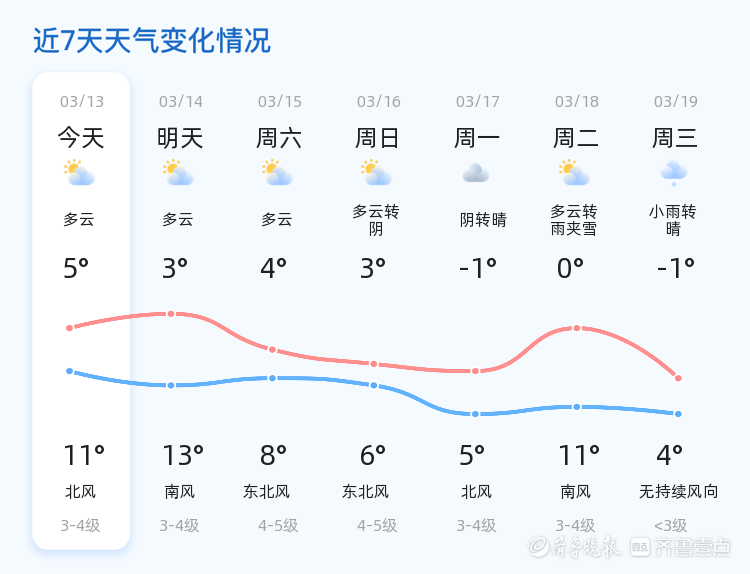Viewport: 750px width, 574px height.
Task: Click the light rain icon under 周三
Action: pyautogui.click(x=674, y=174)
